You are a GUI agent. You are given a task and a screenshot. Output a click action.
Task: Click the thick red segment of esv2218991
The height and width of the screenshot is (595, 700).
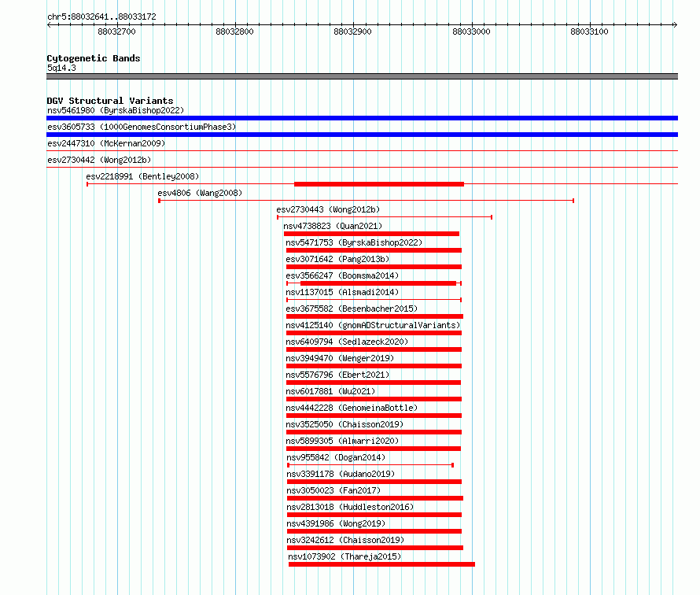coord(379,184)
